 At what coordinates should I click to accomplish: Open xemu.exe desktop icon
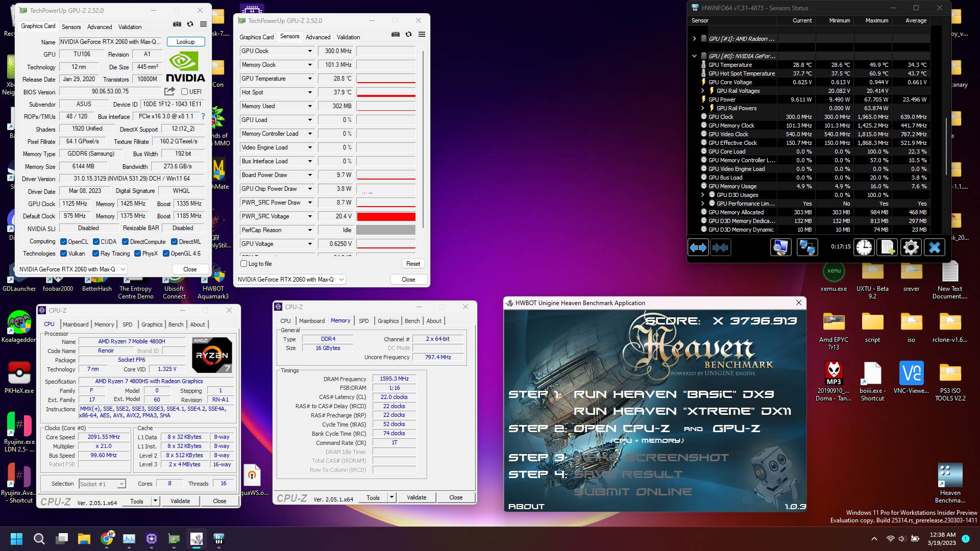[834, 276]
